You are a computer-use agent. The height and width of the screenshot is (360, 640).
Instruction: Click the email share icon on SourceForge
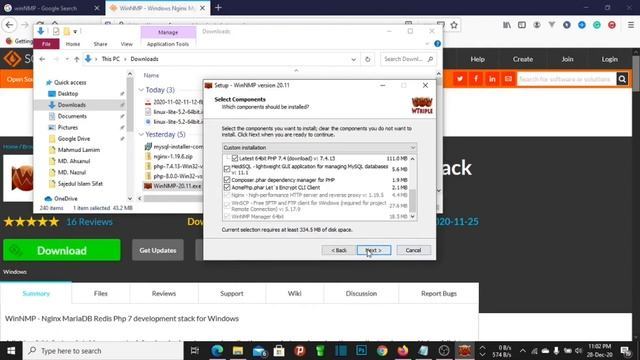[x=508, y=79]
